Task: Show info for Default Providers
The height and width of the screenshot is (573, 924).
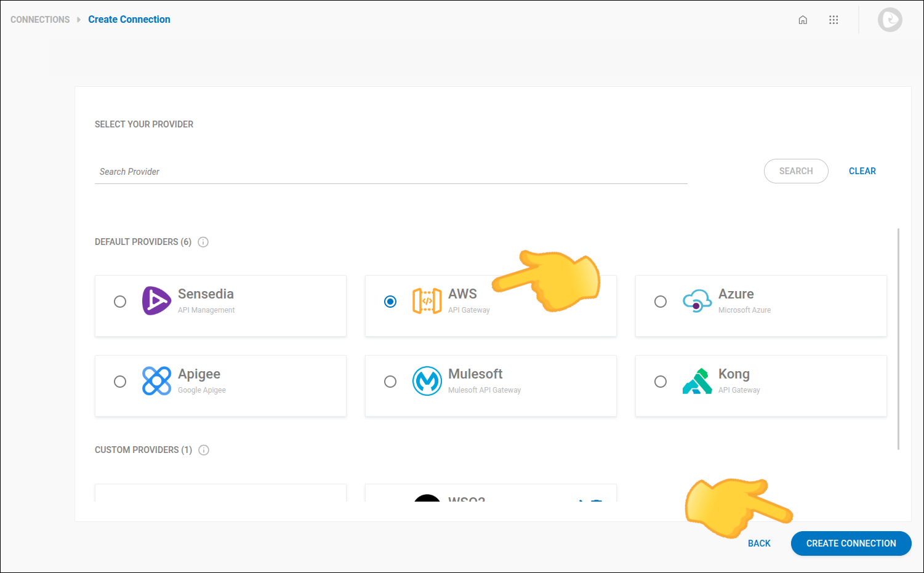Action: click(x=203, y=242)
